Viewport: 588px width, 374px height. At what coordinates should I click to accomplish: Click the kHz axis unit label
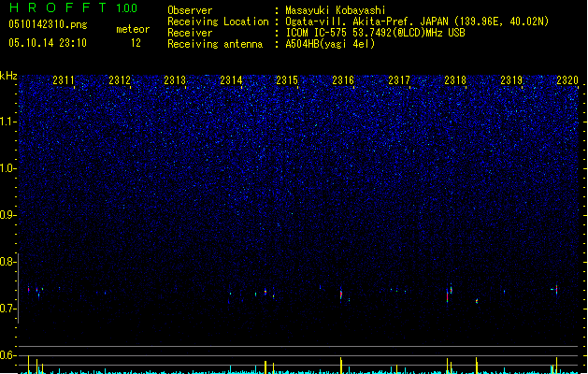pos(8,76)
